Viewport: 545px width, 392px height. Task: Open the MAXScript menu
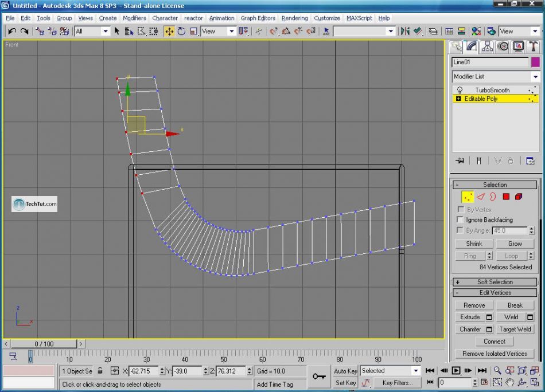tap(359, 18)
